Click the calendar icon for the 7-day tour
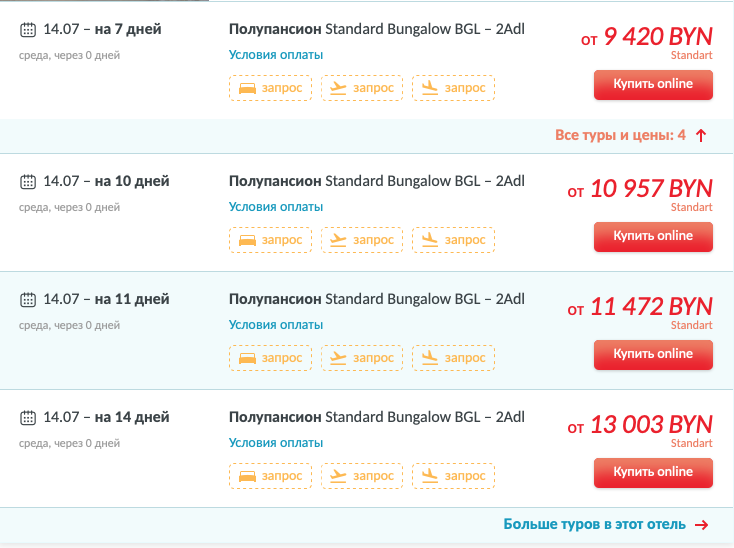The width and height of the screenshot is (734, 548). click(28, 30)
